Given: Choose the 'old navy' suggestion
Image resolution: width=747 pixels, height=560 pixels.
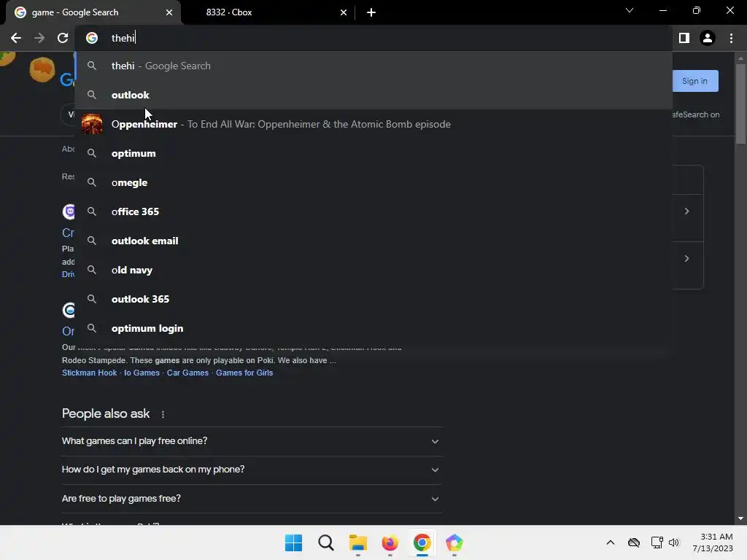Looking at the screenshot, I should click(373, 270).
